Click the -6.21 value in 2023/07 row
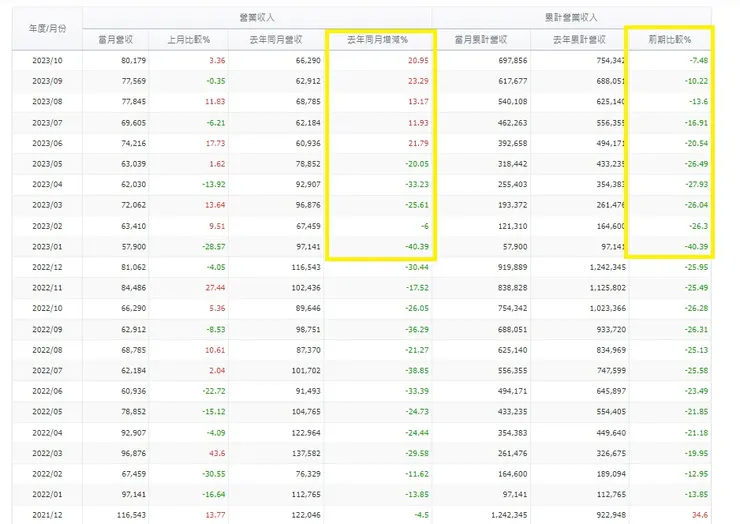The width and height of the screenshot is (740, 524). (216, 123)
